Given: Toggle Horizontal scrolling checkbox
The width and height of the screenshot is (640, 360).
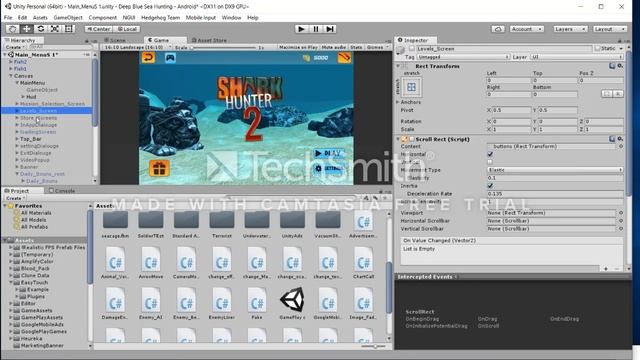Looking at the screenshot, I should tap(490, 154).
